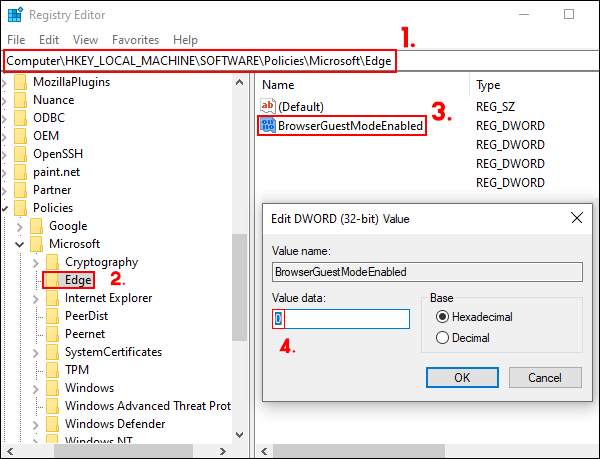Click values pane horizontal scroll left arrow
The image size is (600, 459).
tap(264, 451)
